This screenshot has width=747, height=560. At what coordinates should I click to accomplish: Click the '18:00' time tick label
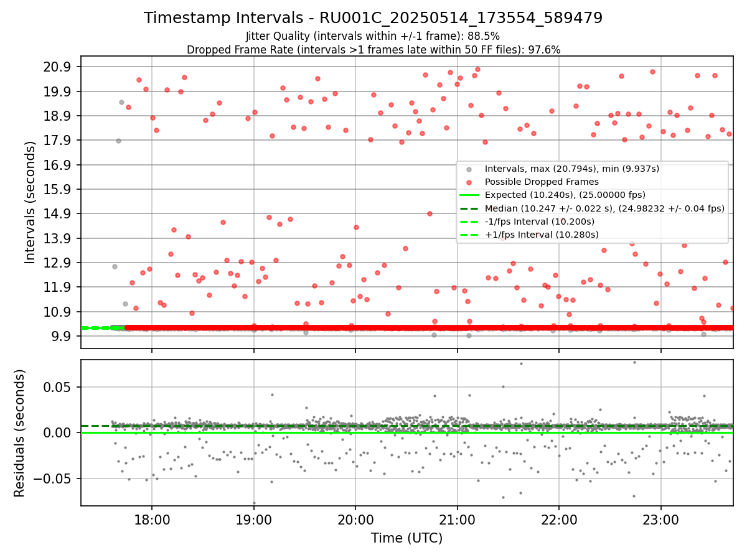152,520
